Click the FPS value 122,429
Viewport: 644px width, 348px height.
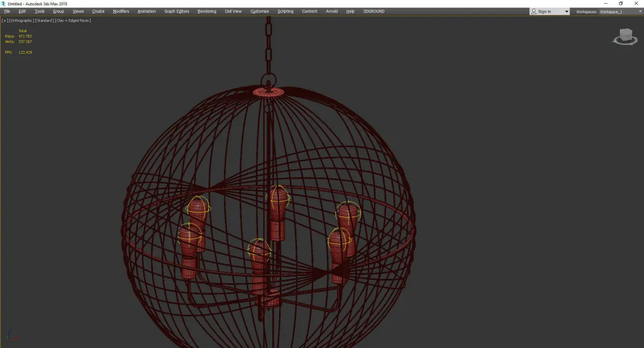click(25, 52)
